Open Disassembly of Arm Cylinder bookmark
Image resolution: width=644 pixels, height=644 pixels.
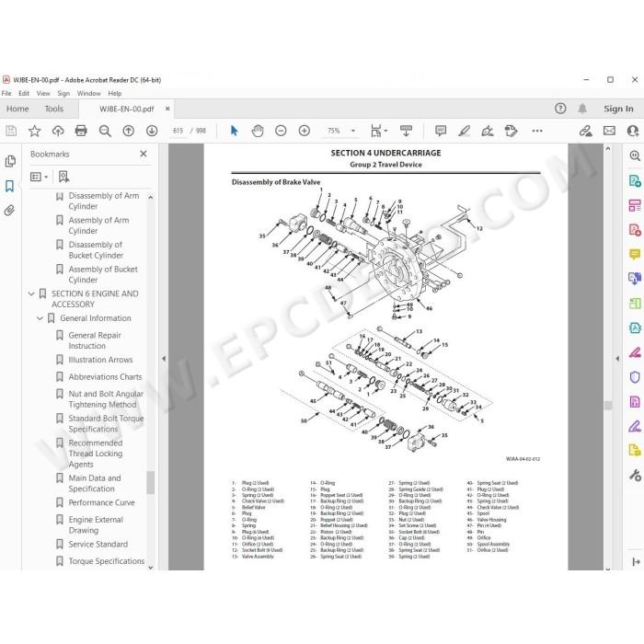click(103, 201)
